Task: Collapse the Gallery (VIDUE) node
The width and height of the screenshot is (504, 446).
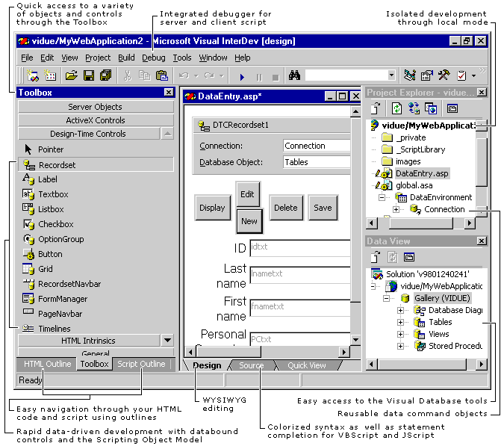Action: tap(387, 298)
